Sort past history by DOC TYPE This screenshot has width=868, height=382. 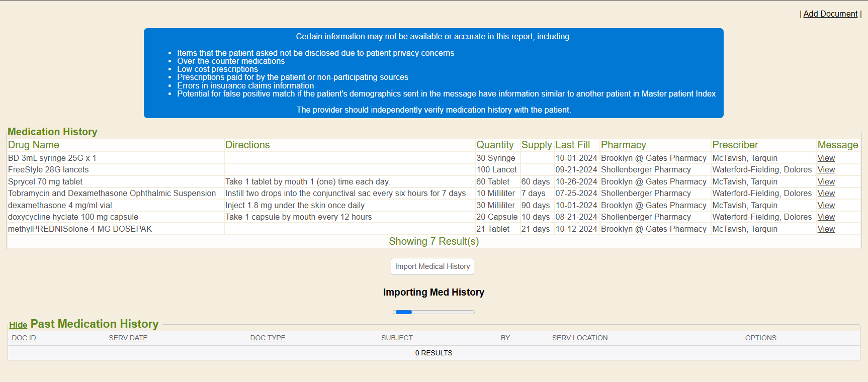click(268, 338)
